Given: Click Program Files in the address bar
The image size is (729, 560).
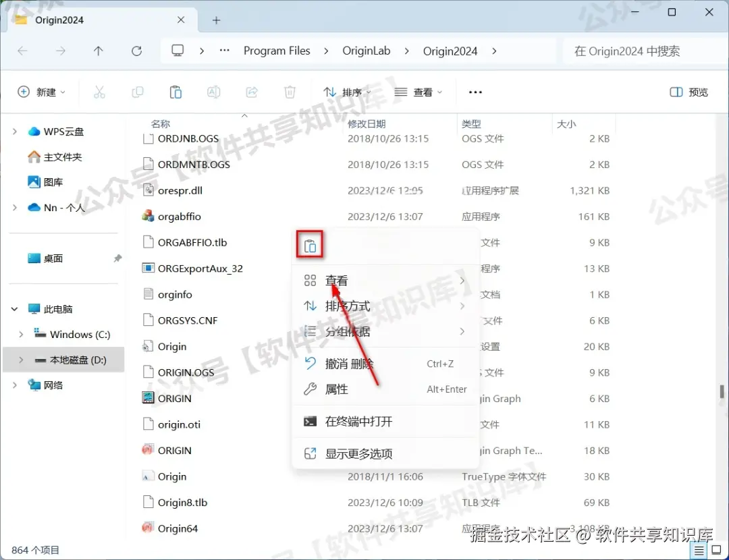Looking at the screenshot, I should [277, 51].
